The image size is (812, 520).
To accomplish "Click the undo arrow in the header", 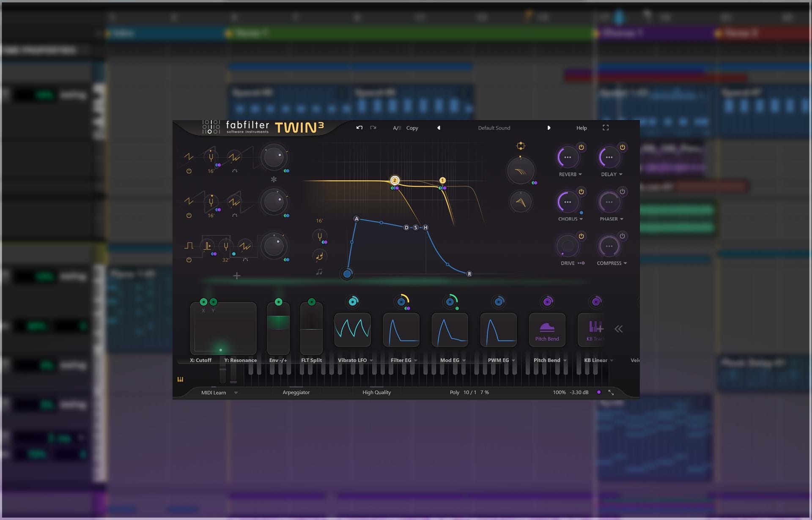I will 359,128.
